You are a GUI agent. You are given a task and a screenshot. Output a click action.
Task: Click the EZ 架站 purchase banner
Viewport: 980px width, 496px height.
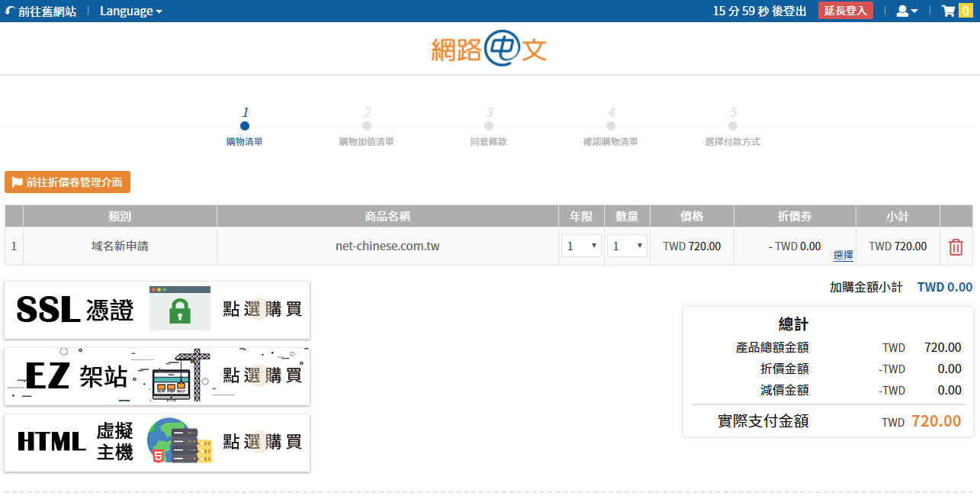click(157, 376)
